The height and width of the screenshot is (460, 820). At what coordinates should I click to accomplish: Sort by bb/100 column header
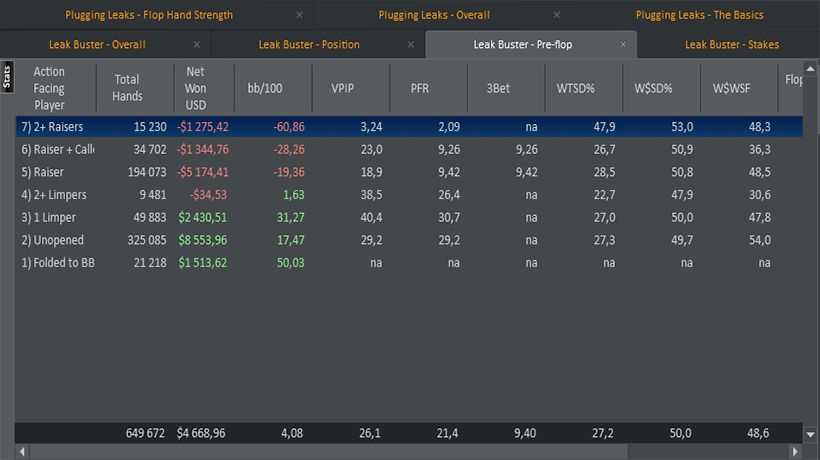point(273,88)
